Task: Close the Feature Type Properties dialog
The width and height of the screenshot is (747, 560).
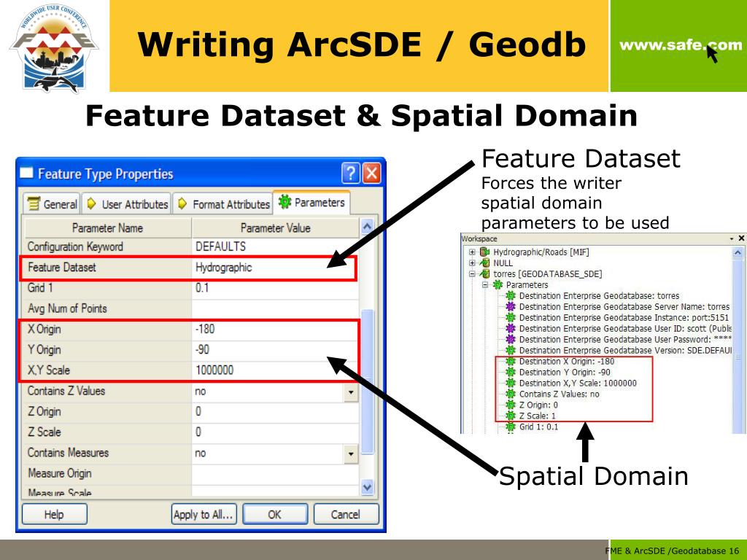Action: pos(371,174)
